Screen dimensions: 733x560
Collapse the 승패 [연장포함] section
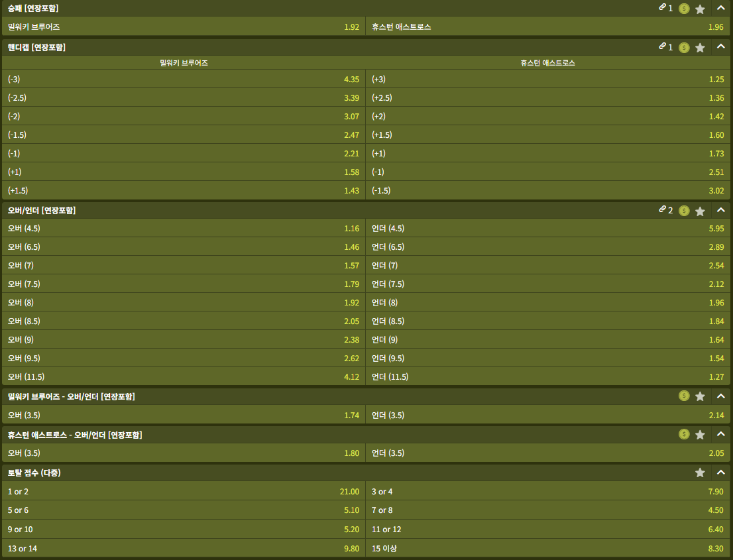pos(720,8)
